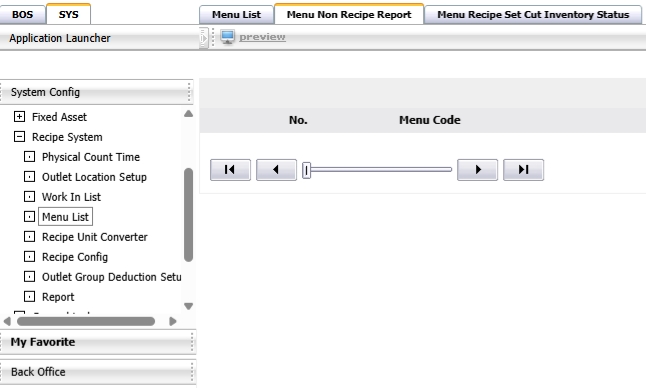Click the tree scroll down arrow
646x388 pixels.
click(188, 306)
